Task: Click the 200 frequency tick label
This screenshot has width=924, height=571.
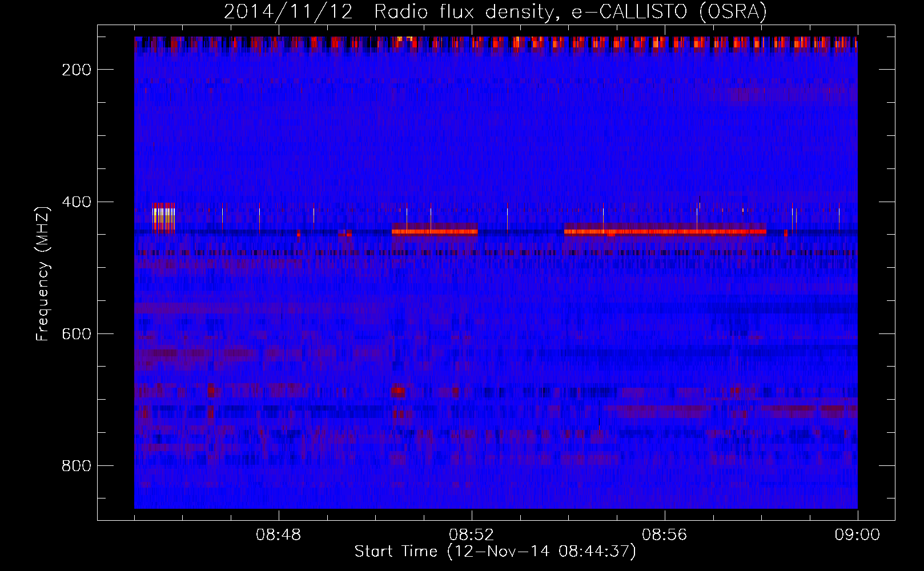Action: pyautogui.click(x=77, y=70)
